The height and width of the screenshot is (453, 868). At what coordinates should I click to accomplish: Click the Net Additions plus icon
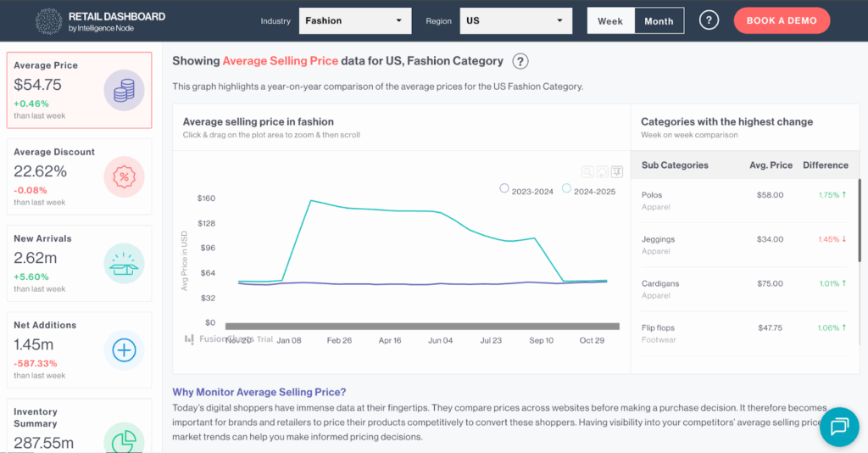click(x=124, y=350)
